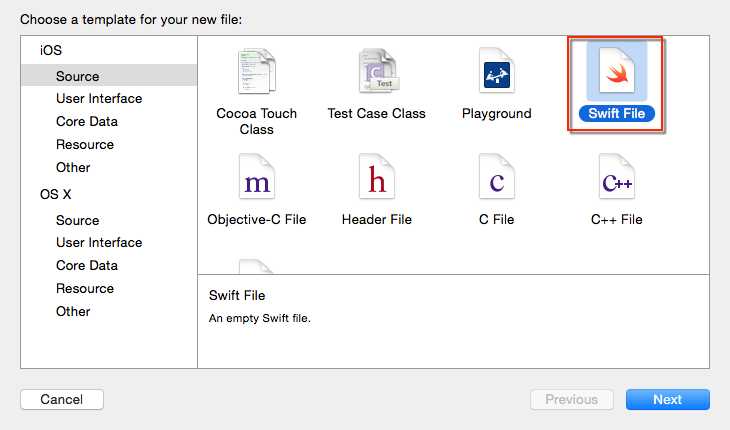Select the C File template icon
Viewport: 730px width, 430px height.
pyautogui.click(x=497, y=177)
